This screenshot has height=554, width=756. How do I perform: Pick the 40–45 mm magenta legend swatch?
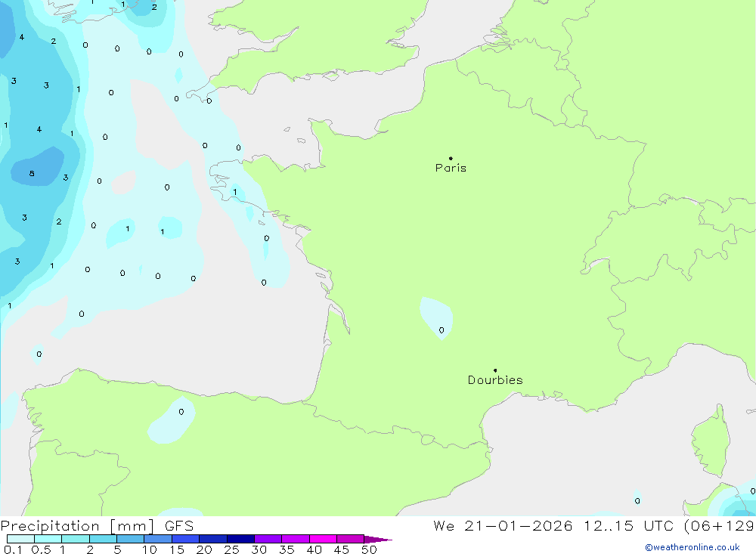coord(323,539)
